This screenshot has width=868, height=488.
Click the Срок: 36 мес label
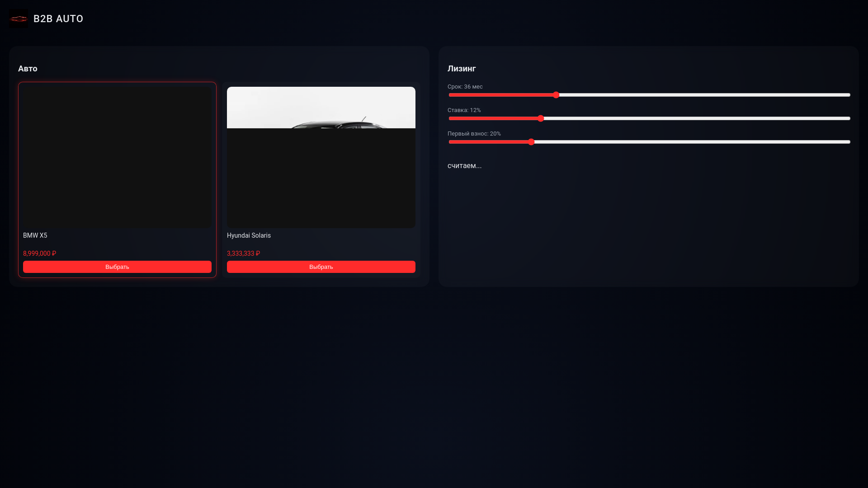tap(465, 87)
